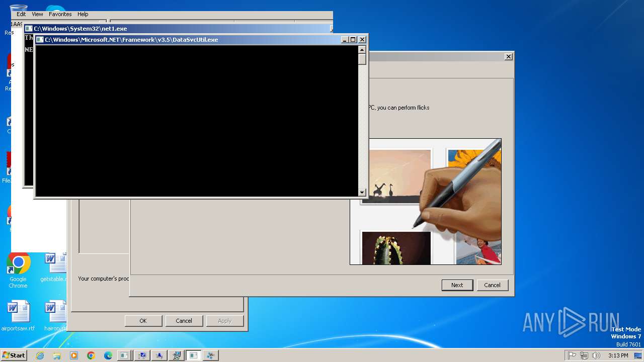Image resolution: width=644 pixels, height=362 pixels.
Task: Open Action Center flag tray icon
Action: 572,355
